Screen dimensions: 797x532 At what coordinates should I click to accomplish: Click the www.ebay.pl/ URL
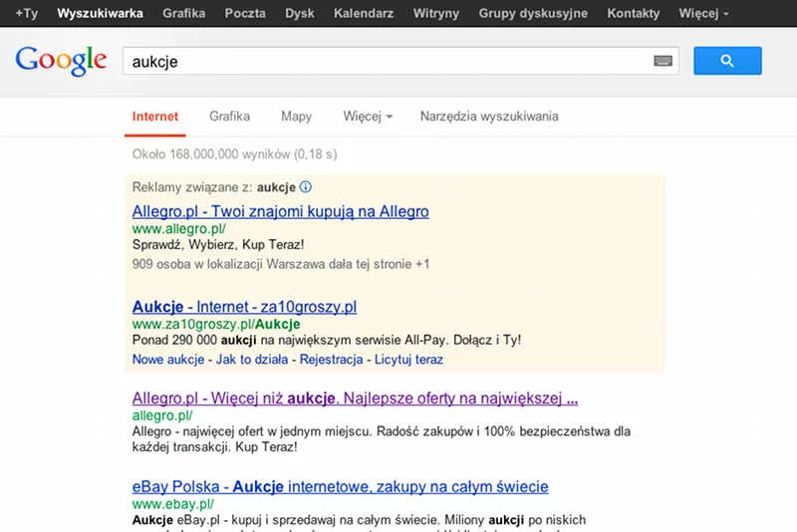[172, 504]
